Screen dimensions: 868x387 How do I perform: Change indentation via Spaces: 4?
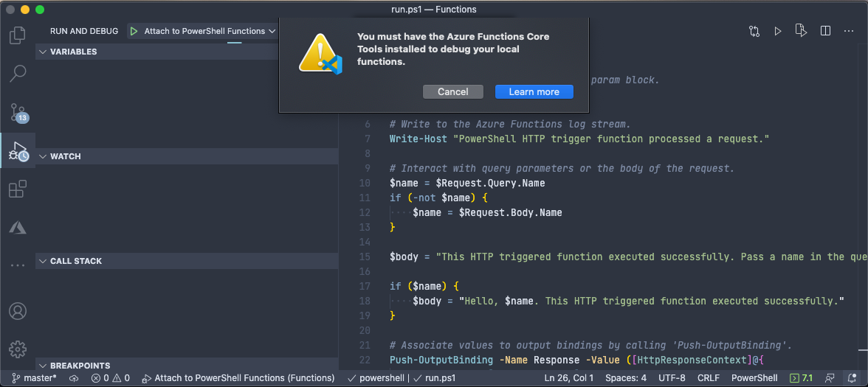tap(626, 378)
